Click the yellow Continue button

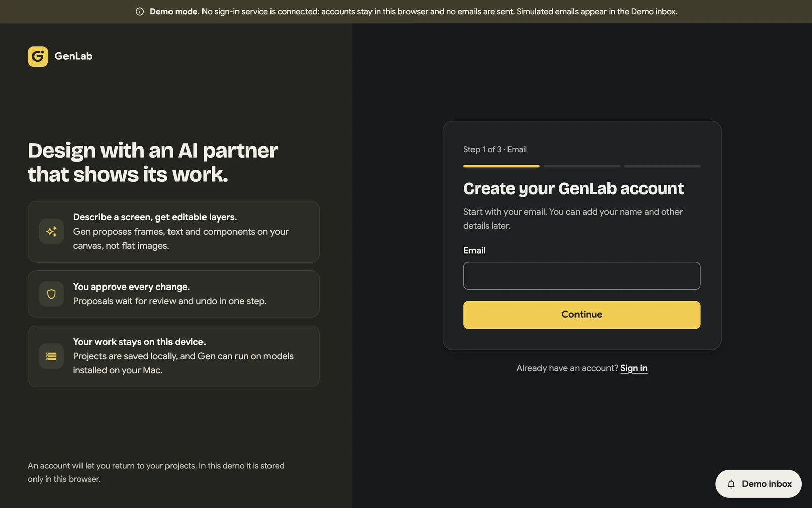[x=582, y=315]
